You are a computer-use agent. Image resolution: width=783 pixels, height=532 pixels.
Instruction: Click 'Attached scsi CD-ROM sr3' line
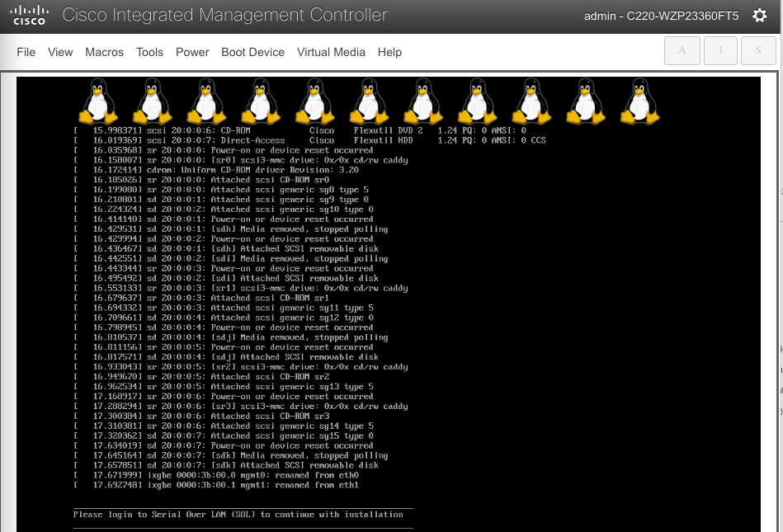[201, 416]
